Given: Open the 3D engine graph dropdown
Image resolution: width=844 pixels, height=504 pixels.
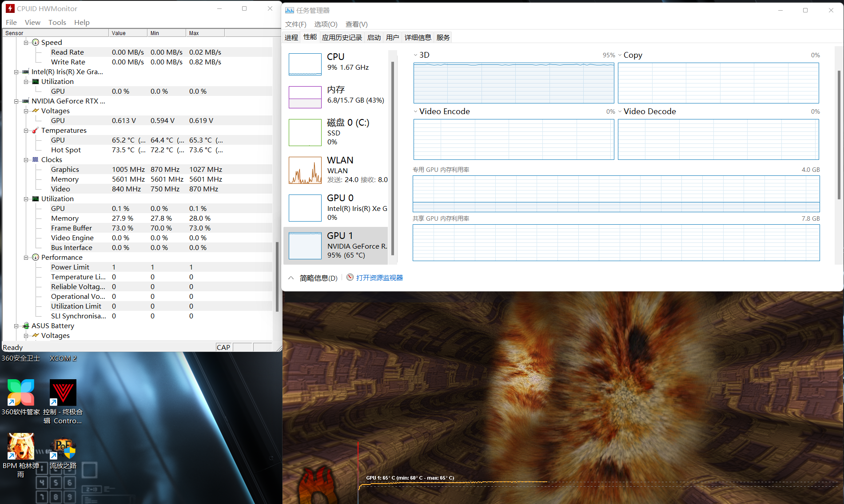Looking at the screenshot, I should [x=415, y=55].
